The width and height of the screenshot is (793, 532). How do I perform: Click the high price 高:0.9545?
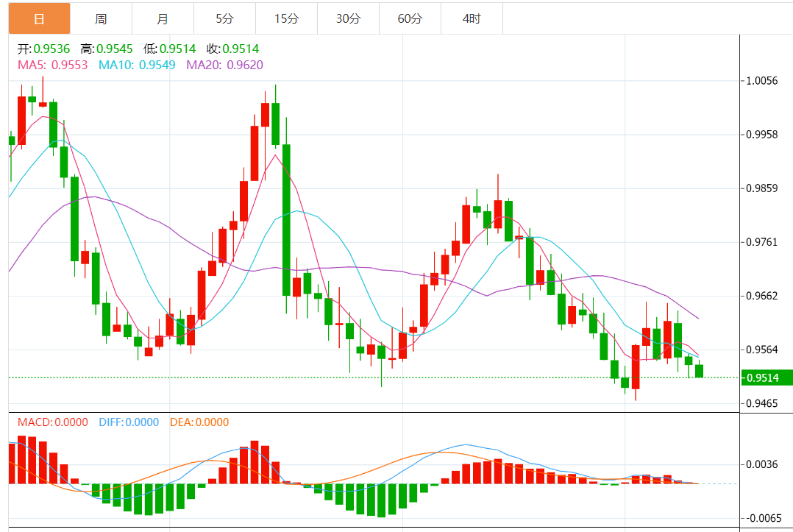(x=107, y=49)
